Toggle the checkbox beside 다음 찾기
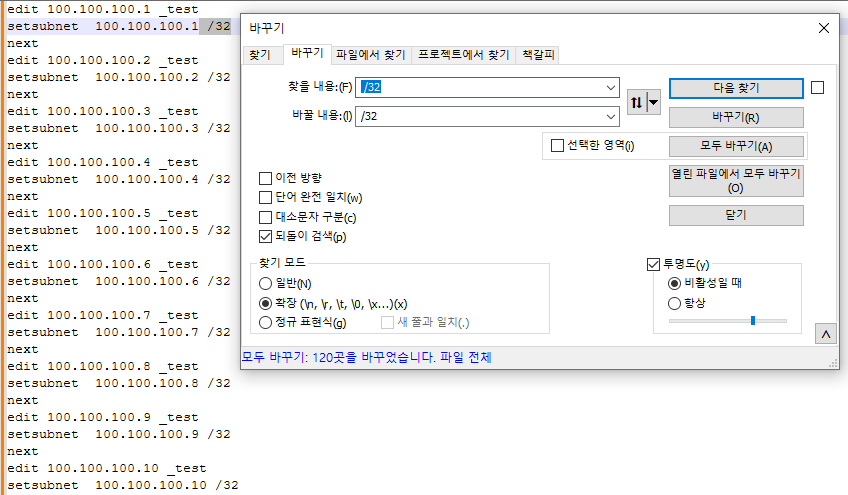 click(818, 88)
